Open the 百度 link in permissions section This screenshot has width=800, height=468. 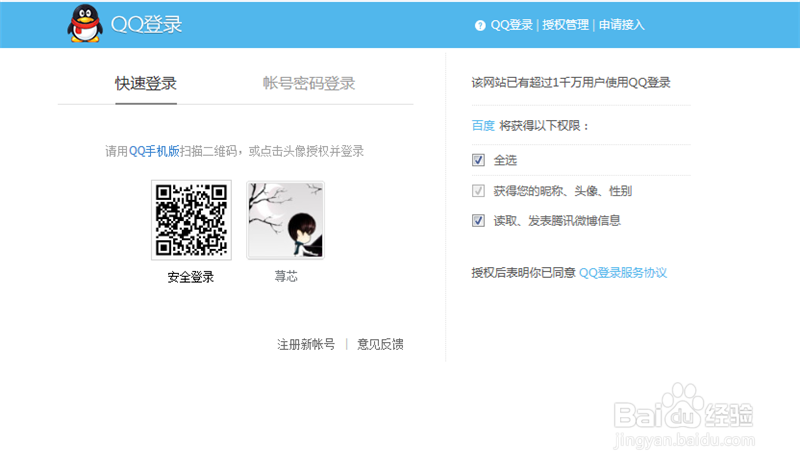483,126
